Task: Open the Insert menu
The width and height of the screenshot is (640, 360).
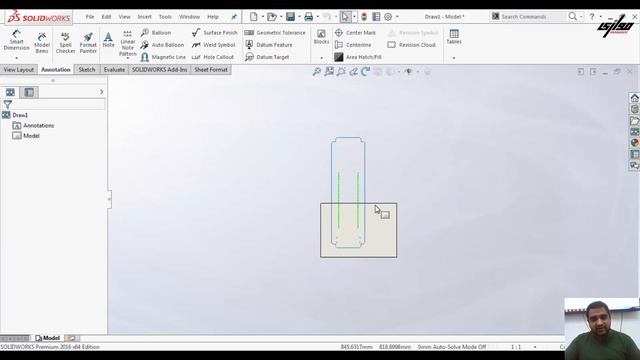Action: (144, 17)
